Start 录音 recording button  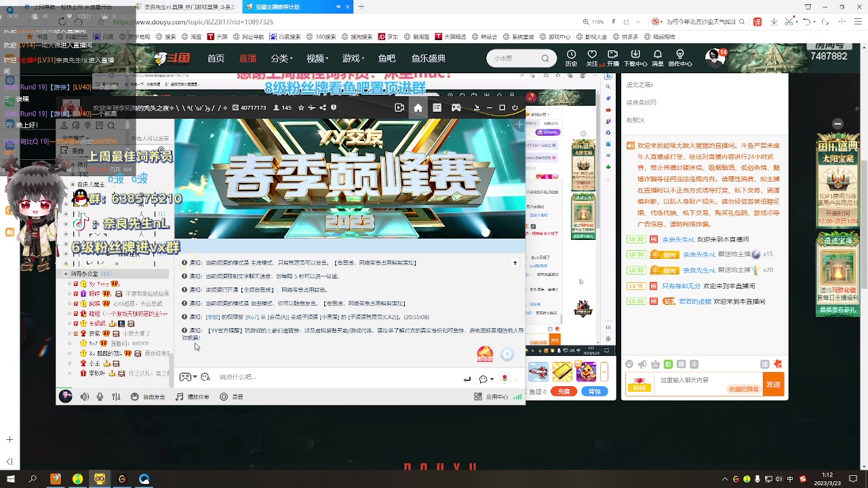(x=231, y=396)
